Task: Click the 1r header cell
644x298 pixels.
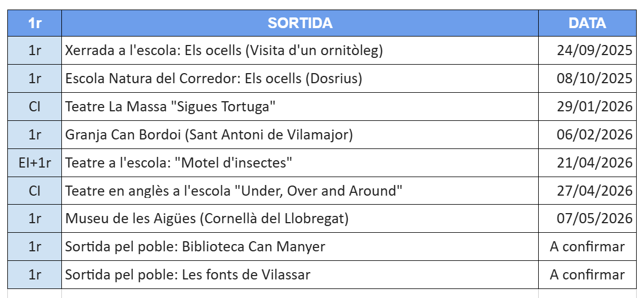Action: click(35, 23)
